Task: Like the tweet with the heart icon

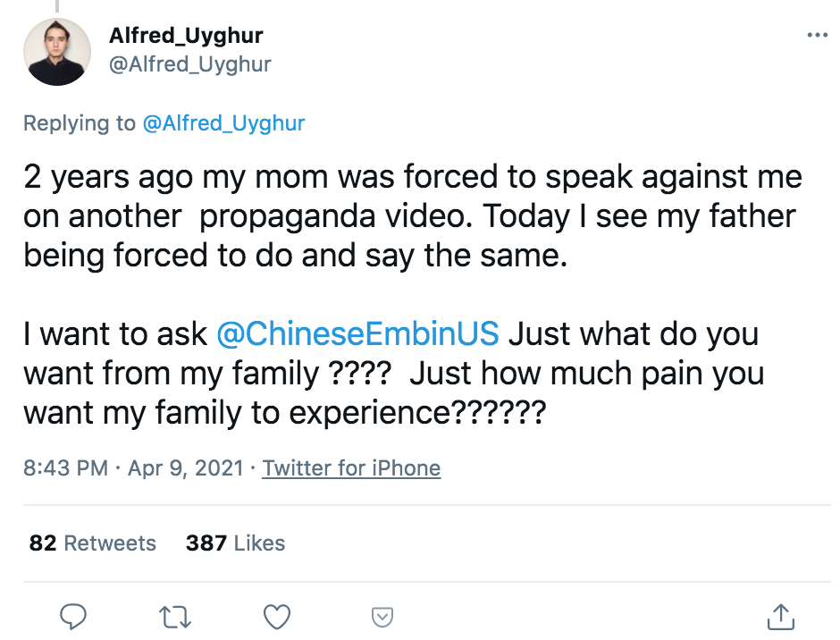Action: pyautogui.click(x=277, y=617)
